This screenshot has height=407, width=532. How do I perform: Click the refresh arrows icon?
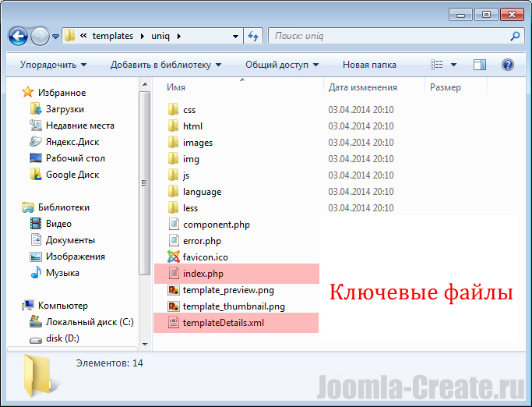(252, 36)
